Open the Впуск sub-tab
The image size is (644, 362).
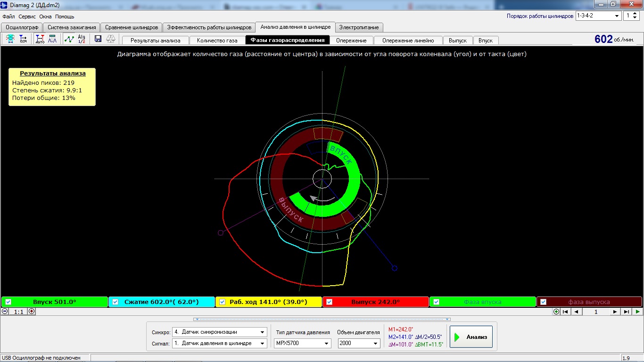point(485,41)
